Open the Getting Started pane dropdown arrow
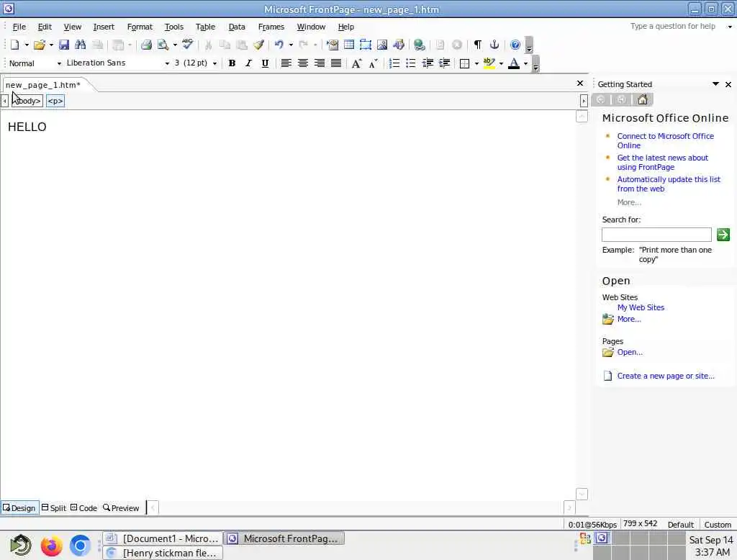 click(x=715, y=84)
